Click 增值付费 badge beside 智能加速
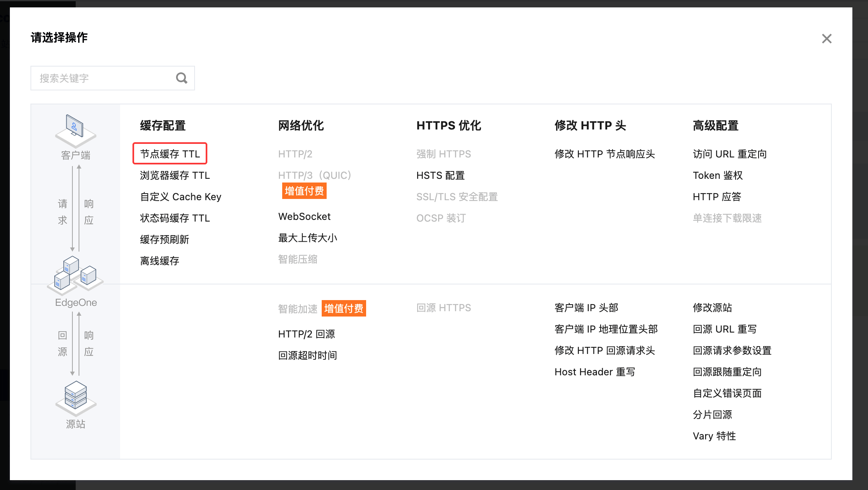Viewport: 868px width, 490px height. [344, 308]
